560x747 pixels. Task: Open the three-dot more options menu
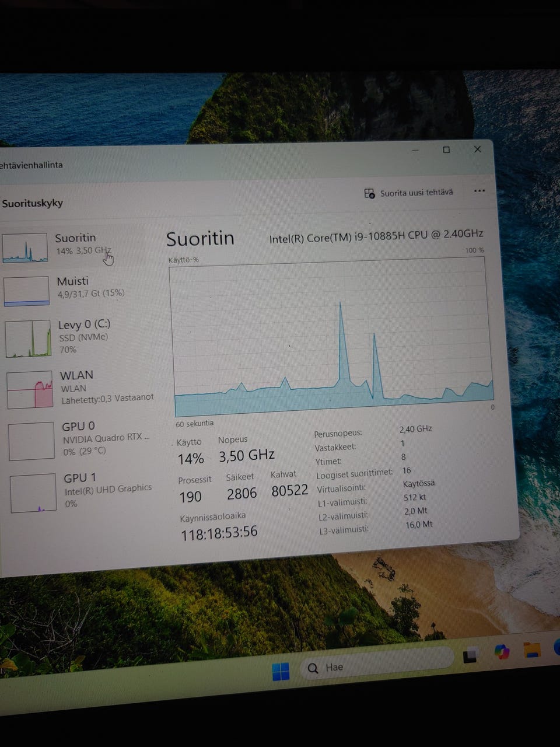(480, 191)
